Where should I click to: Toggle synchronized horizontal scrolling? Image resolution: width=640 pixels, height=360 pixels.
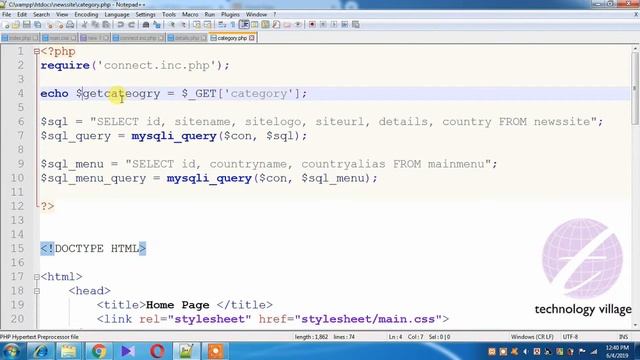208,25
